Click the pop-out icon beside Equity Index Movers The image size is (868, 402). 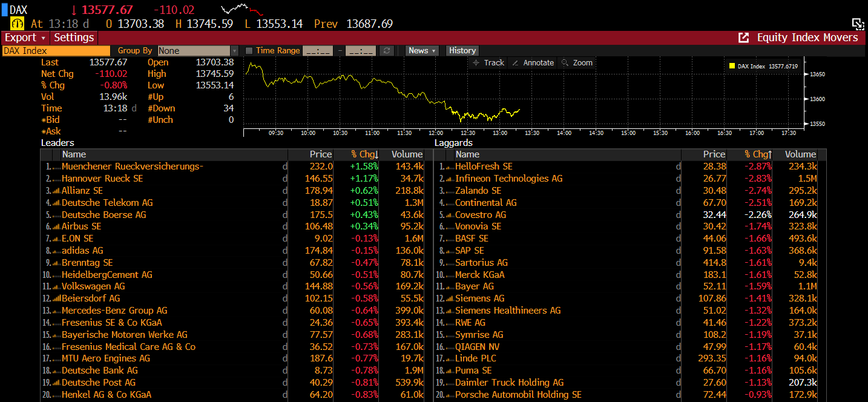point(743,38)
